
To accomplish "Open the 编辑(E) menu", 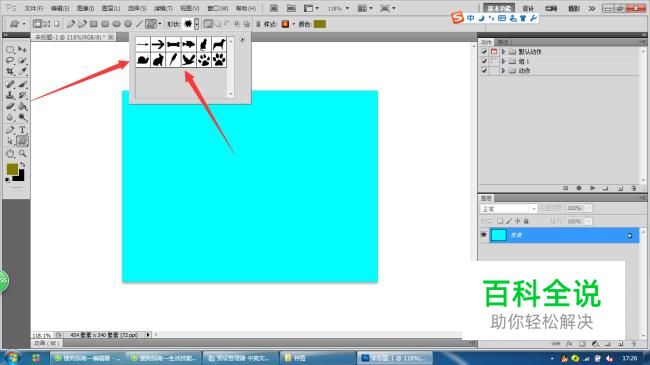I will coord(60,8).
